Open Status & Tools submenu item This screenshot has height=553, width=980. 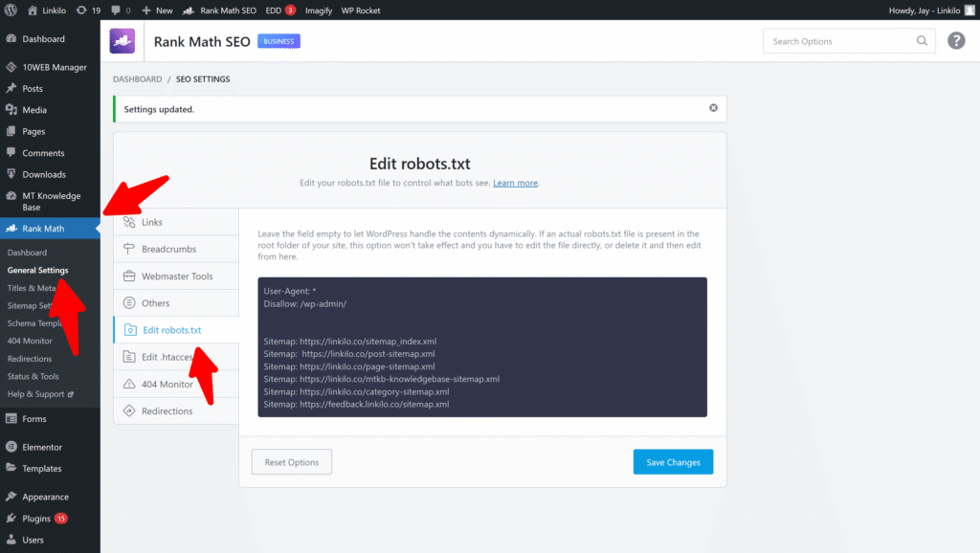pyautogui.click(x=33, y=376)
